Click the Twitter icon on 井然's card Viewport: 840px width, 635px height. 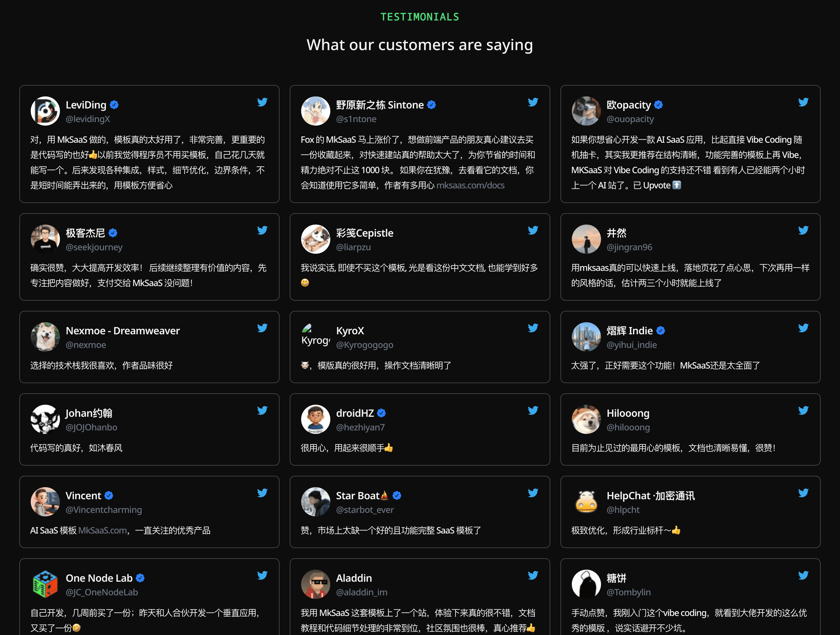tap(803, 230)
